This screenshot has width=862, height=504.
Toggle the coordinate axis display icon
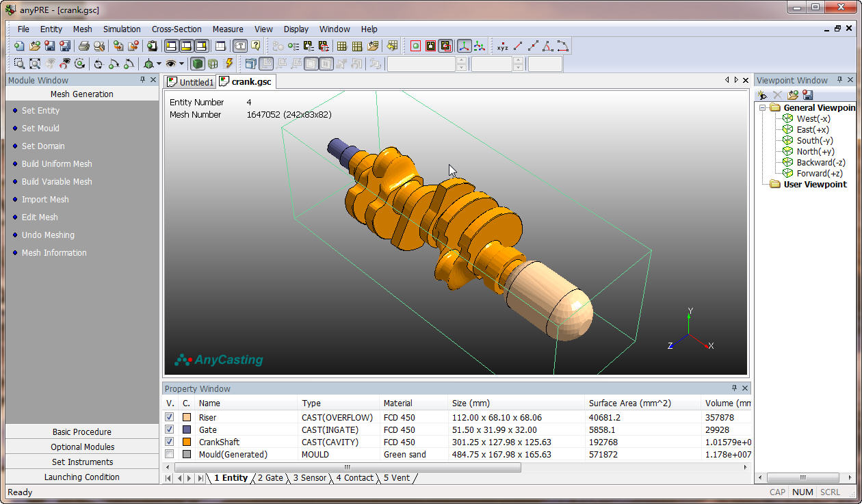465,46
